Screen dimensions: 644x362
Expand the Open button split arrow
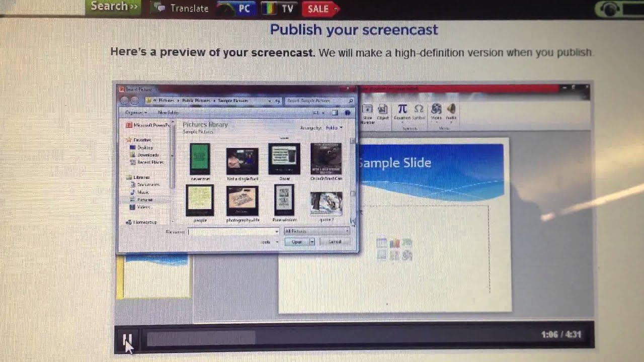(312, 242)
